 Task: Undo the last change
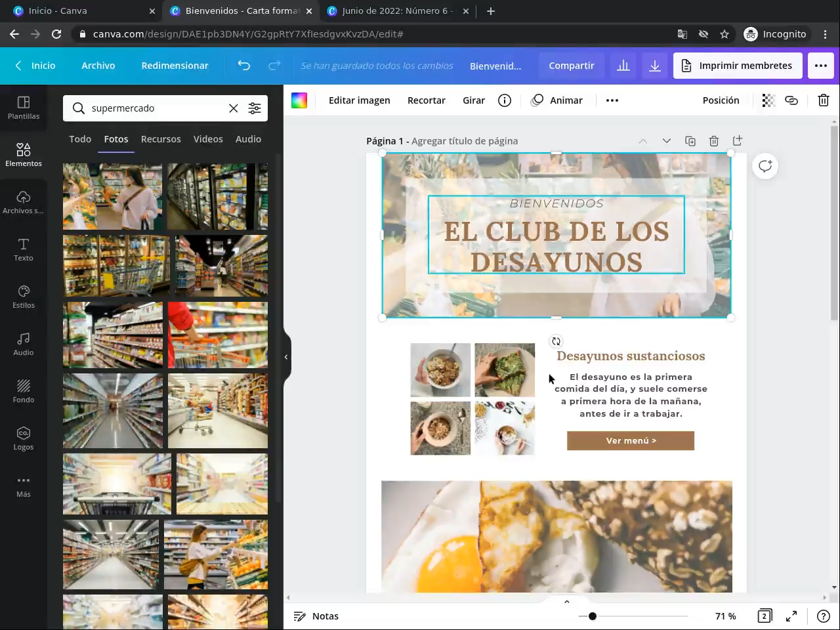tap(244, 66)
